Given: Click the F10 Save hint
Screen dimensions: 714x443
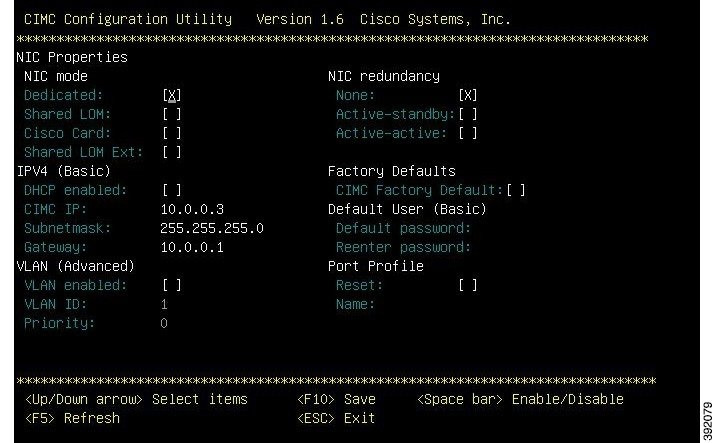Looking at the screenshot, I should point(336,399).
